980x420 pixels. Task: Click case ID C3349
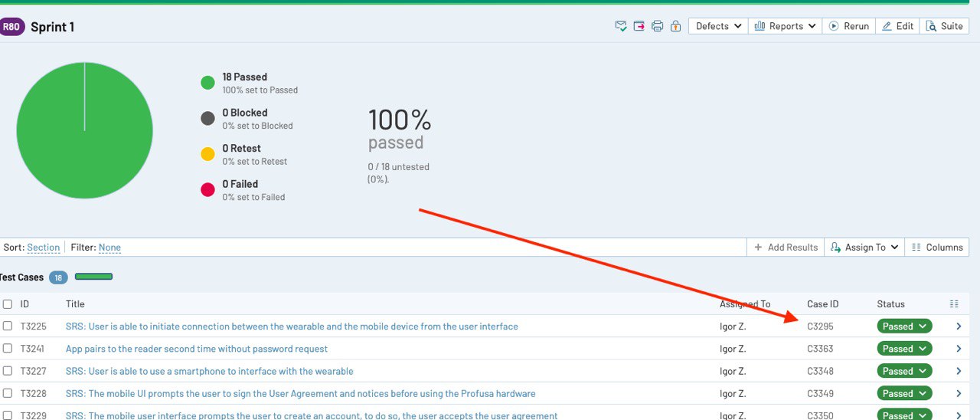pos(820,393)
